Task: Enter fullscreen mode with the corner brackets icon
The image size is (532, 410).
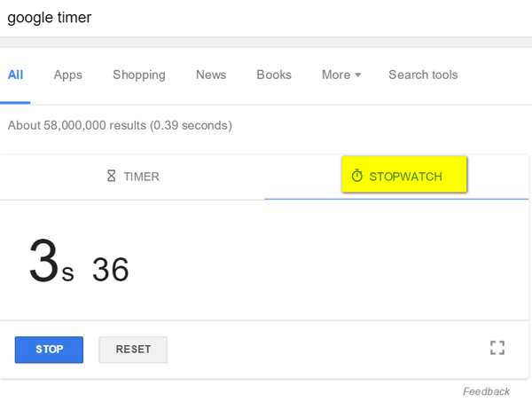Action: click(x=497, y=348)
